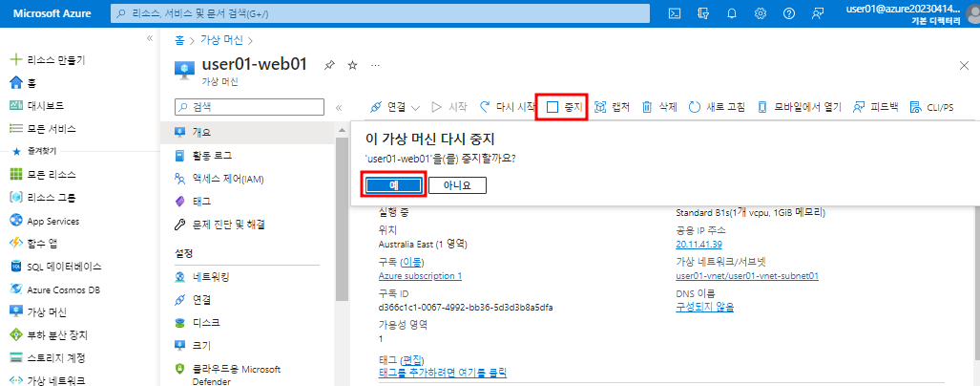Open 가상 네트워크 in the sidebar

tap(47, 380)
